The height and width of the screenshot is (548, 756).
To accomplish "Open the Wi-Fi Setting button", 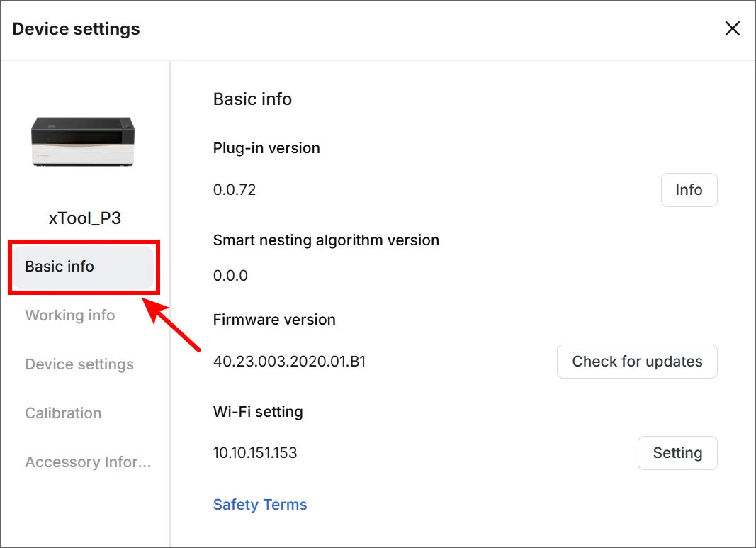I will [x=677, y=453].
